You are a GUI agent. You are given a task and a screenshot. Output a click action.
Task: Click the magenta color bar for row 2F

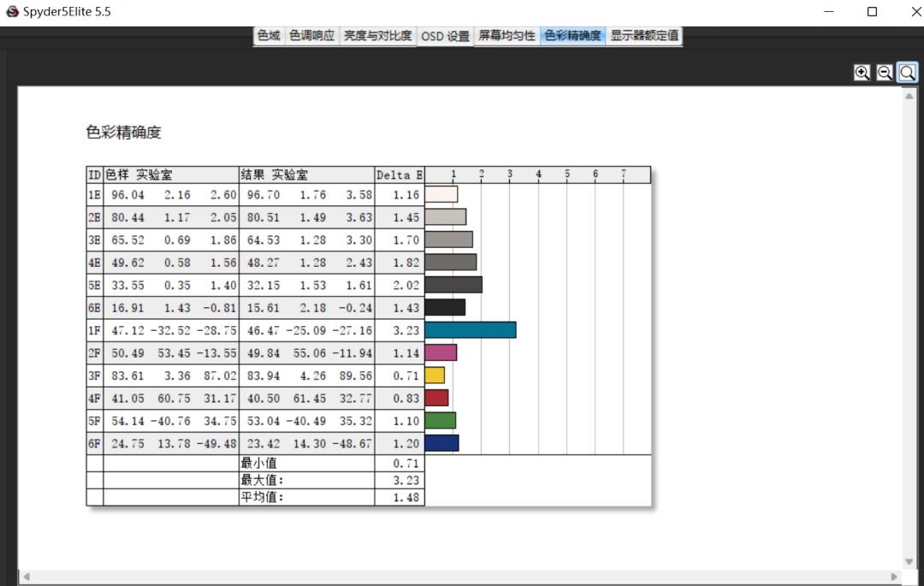point(441,352)
